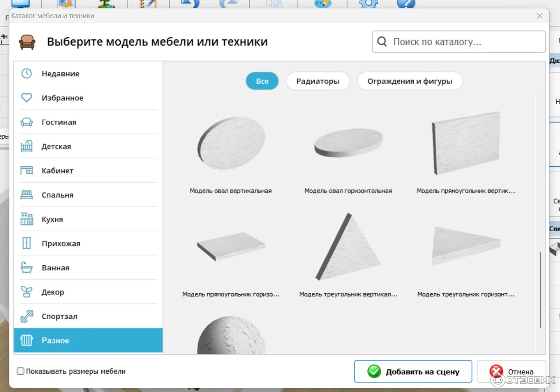
Task: Click the kitchen icon beside Кухня
Action: click(27, 219)
